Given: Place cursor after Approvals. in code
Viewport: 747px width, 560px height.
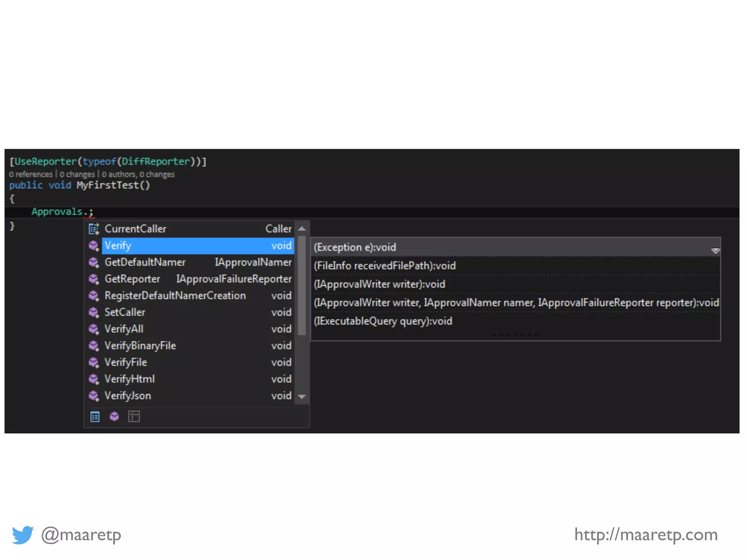Looking at the screenshot, I should point(88,212).
